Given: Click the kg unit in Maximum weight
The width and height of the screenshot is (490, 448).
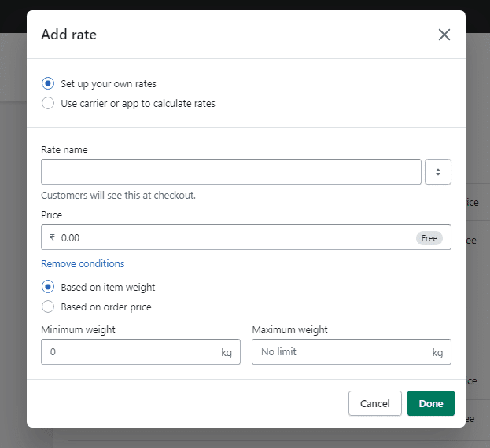Looking at the screenshot, I should (437, 352).
